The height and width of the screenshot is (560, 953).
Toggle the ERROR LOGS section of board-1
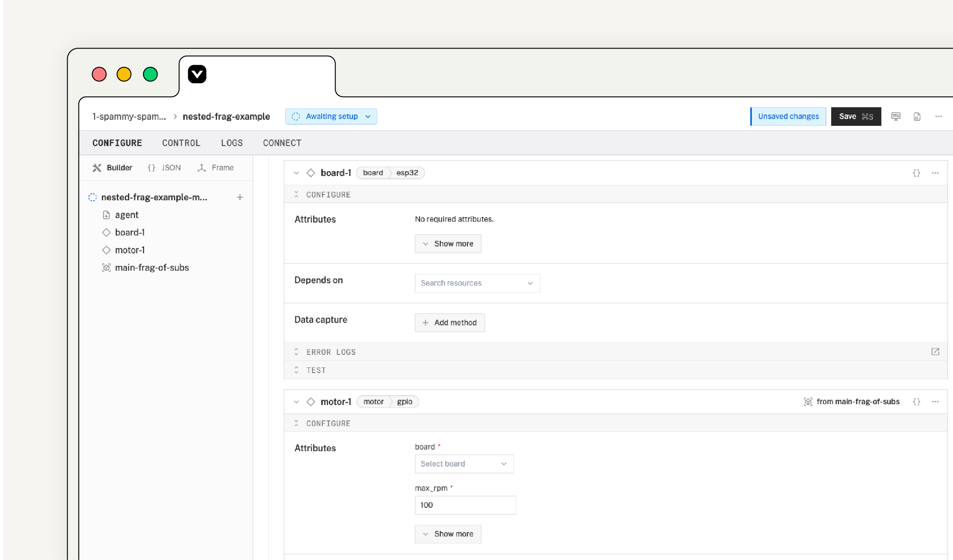(331, 352)
